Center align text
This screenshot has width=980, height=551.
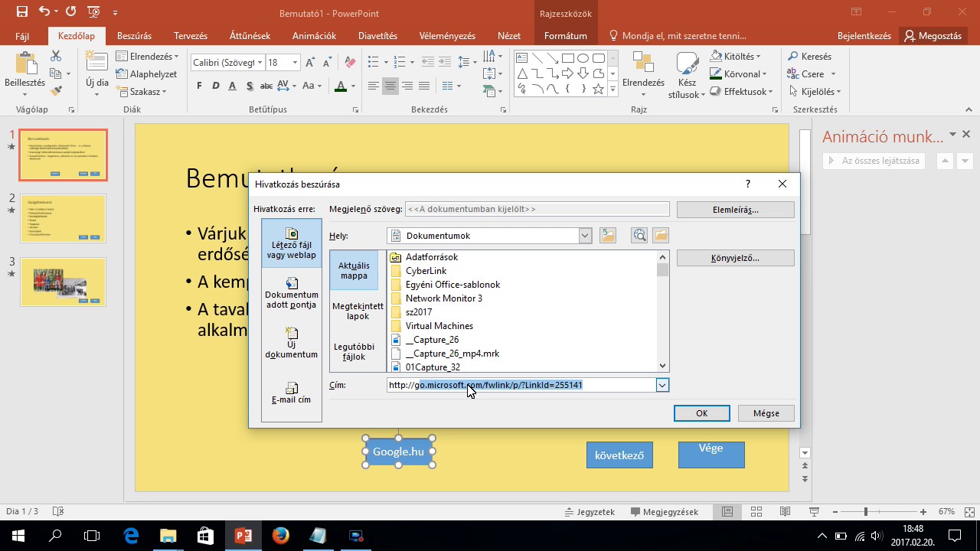pos(390,86)
